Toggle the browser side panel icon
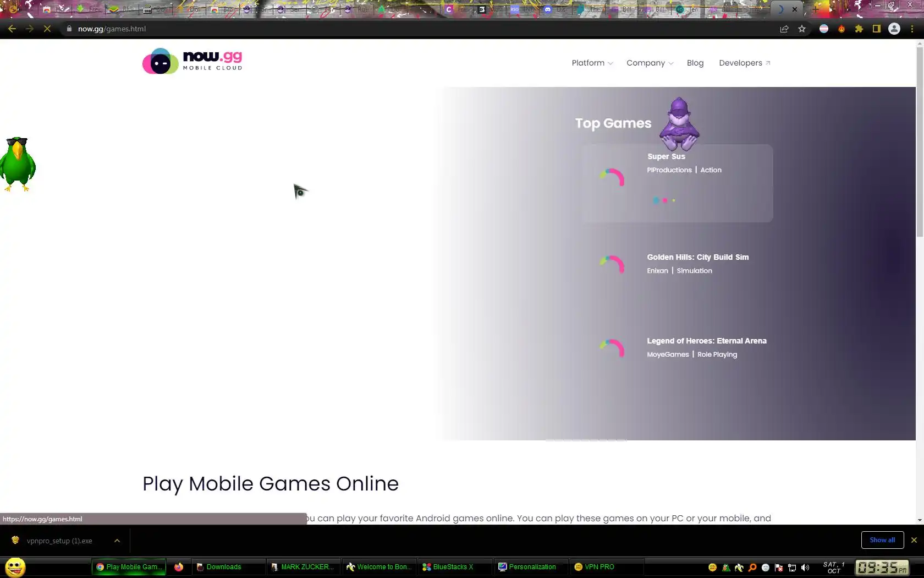This screenshot has width=924, height=578. pyautogui.click(x=877, y=29)
